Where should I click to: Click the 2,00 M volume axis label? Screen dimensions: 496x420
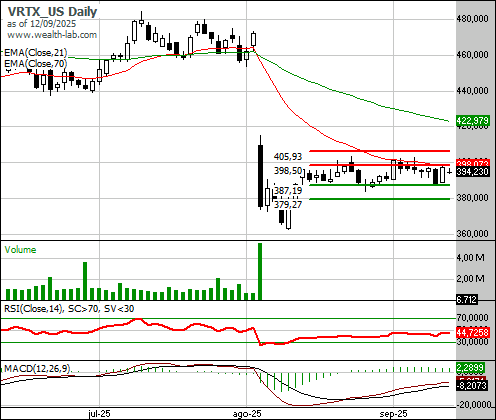(470, 279)
